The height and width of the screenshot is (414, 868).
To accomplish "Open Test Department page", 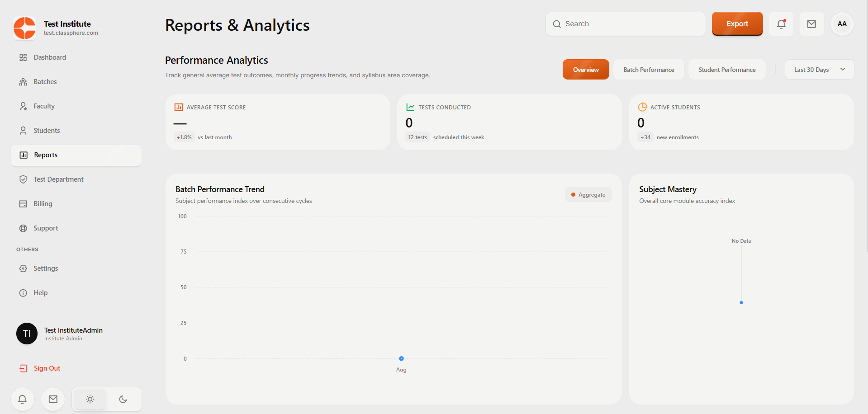I will pos(76,179).
